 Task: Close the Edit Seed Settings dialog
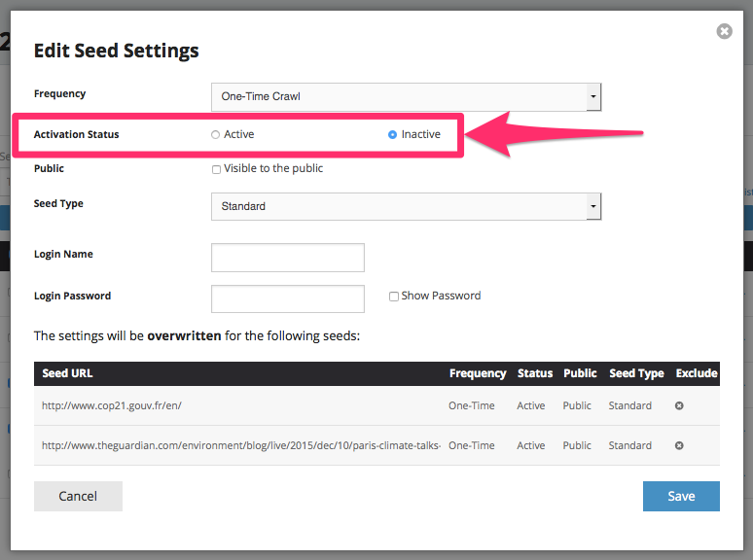(x=724, y=31)
